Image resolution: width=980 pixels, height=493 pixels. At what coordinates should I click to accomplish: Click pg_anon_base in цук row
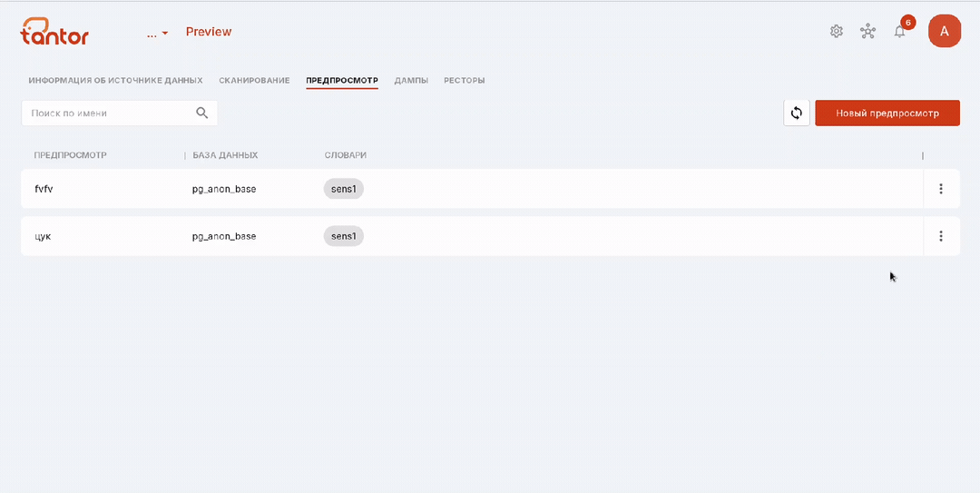224,236
